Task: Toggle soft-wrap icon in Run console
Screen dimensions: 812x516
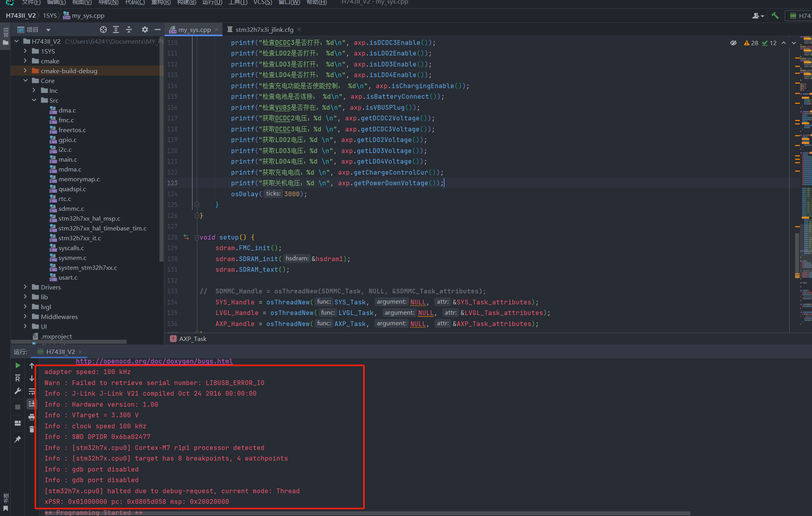Action: click(32, 391)
